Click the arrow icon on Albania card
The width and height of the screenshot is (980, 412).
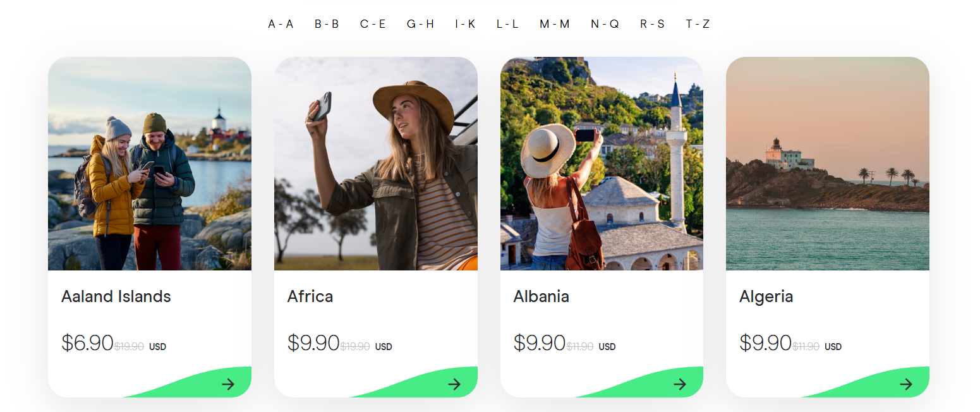(680, 384)
